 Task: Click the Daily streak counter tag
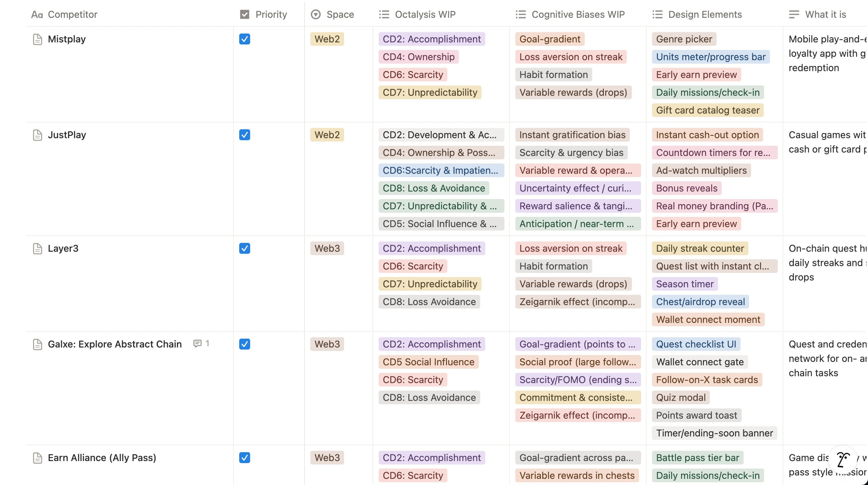pos(700,248)
